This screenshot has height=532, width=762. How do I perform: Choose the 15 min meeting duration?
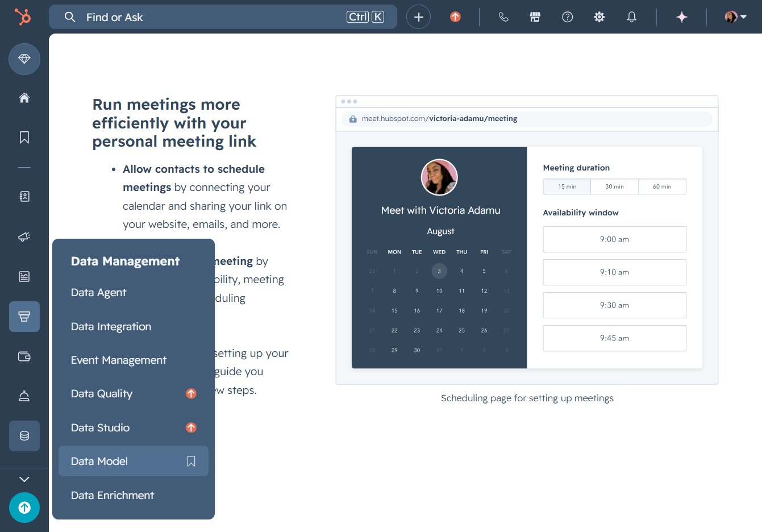[x=567, y=186]
